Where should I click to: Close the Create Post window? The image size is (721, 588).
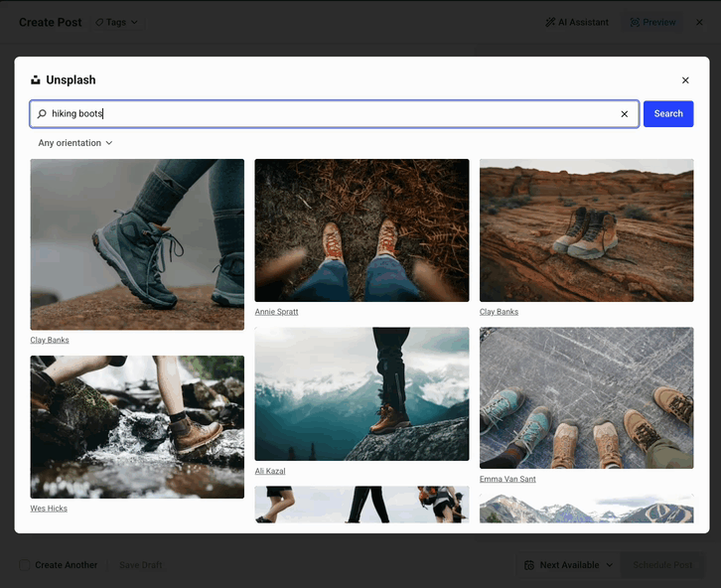(699, 22)
